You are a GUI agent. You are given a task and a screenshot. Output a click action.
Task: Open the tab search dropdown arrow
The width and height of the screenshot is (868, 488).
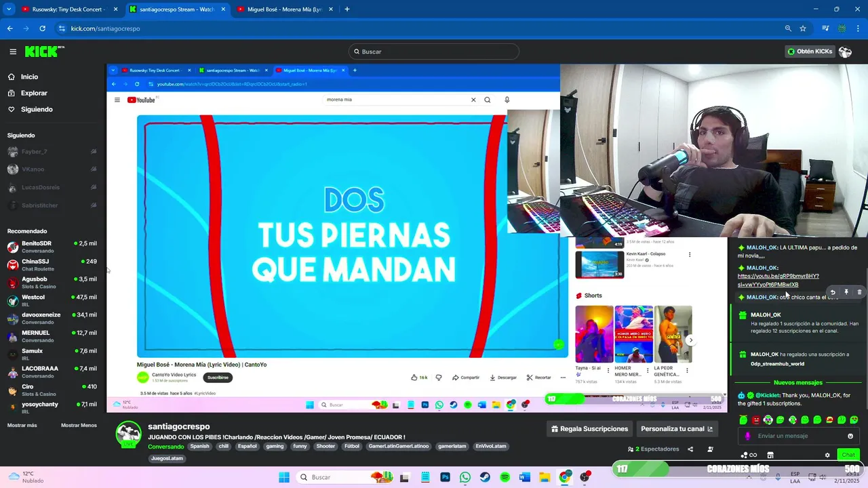point(9,9)
